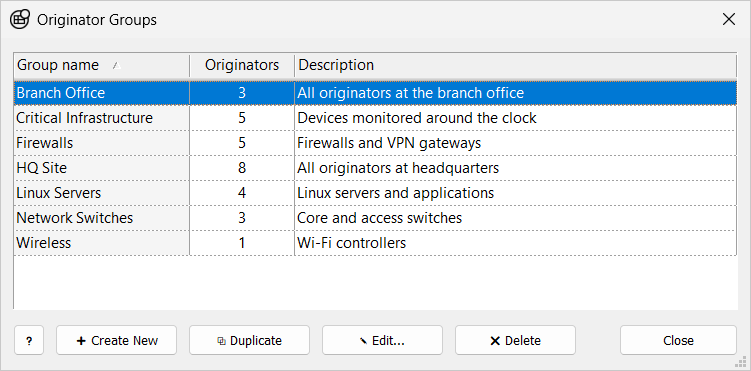This screenshot has height=371, width=751.
Task: Sort by the Group name column header
Action: 101,65
